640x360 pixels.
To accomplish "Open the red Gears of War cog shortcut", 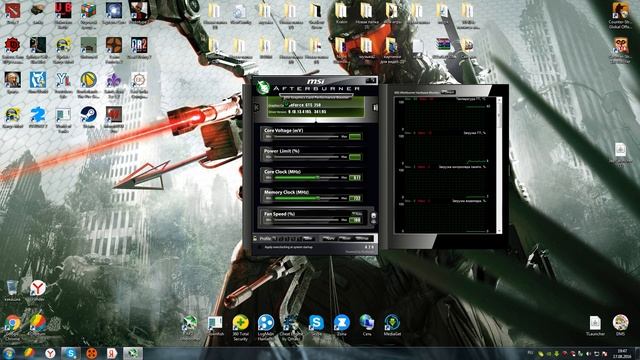I will click(12, 45).
